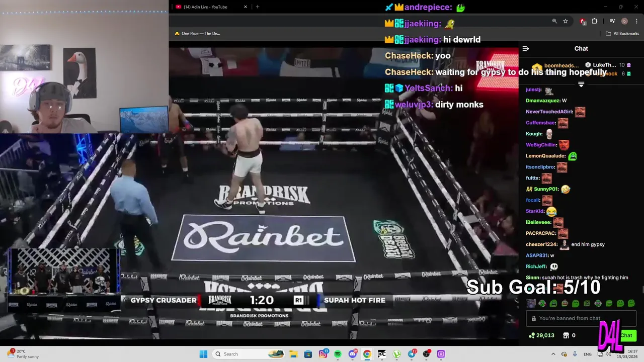Image resolution: width=644 pixels, height=362 pixels.
Task: Open Microsoft Store from taskbar
Action: tap(308, 354)
